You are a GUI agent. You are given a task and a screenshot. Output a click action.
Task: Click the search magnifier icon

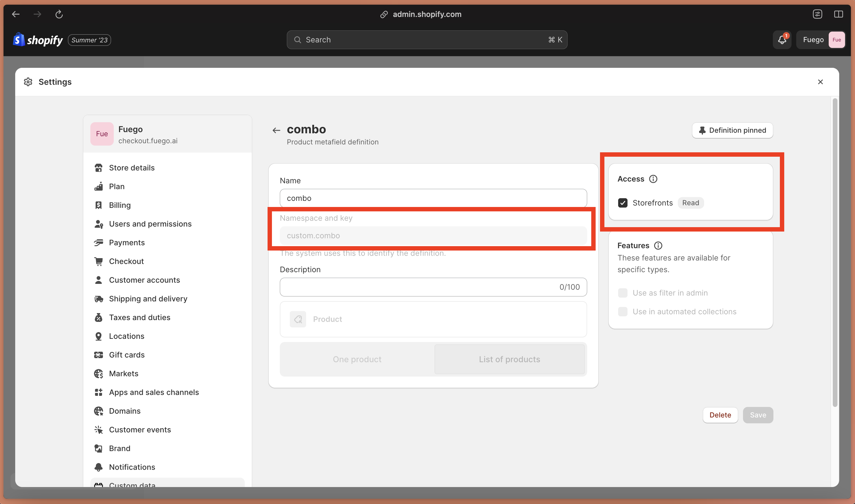tap(297, 39)
